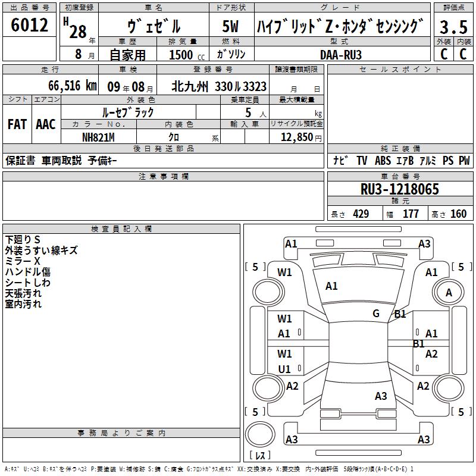
Task: Select inspector note ハンドル傷
Action: pyautogui.click(x=27, y=272)
